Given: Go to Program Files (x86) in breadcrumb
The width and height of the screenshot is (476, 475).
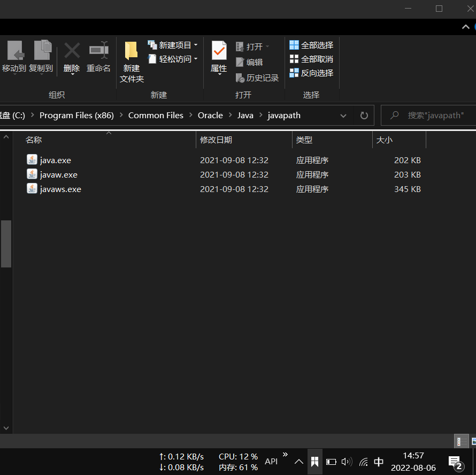Looking at the screenshot, I should tap(76, 116).
